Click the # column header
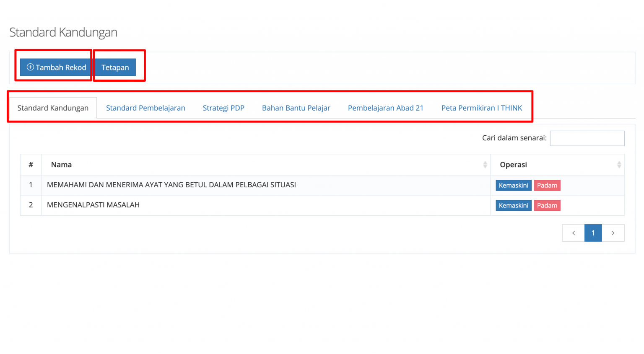This screenshot has height=354, width=644. click(x=31, y=165)
